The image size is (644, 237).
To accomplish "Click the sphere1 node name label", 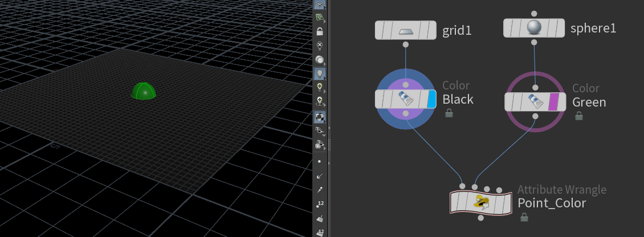I will click(593, 28).
